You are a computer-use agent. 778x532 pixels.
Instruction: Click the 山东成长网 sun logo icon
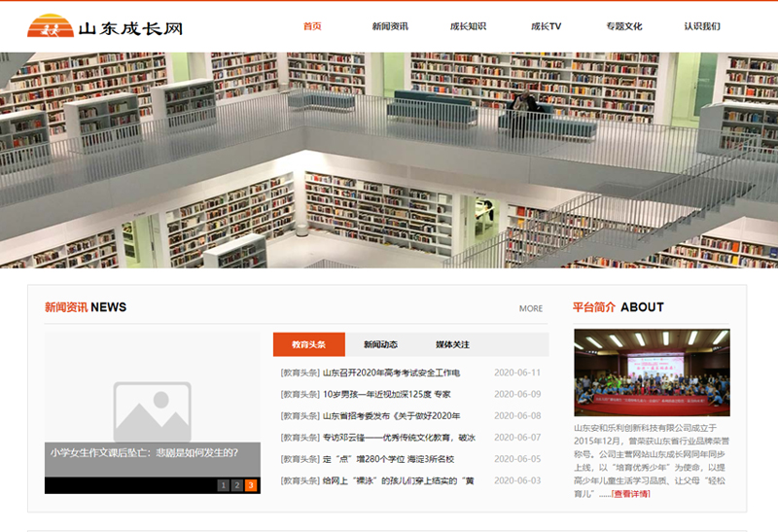(x=51, y=26)
